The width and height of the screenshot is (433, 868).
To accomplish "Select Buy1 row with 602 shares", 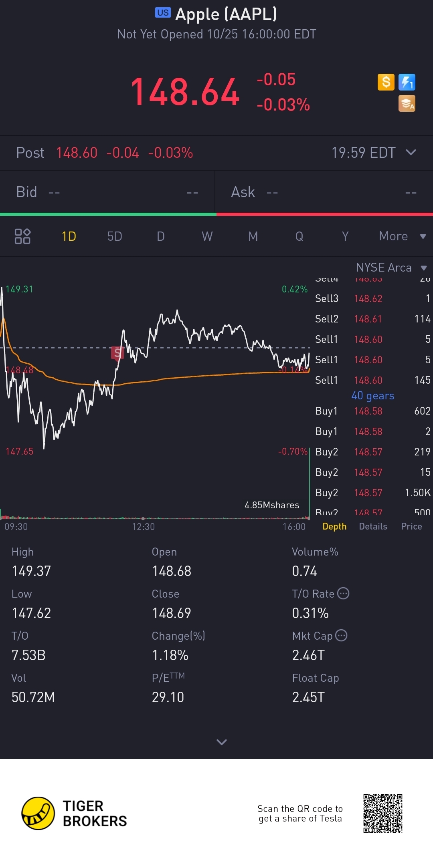I will (x=373, y=411).
